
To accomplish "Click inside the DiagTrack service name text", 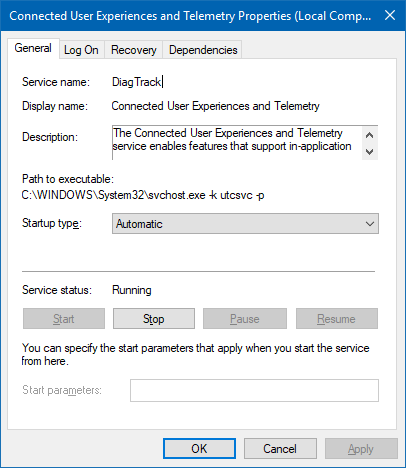I will [137, 82].
